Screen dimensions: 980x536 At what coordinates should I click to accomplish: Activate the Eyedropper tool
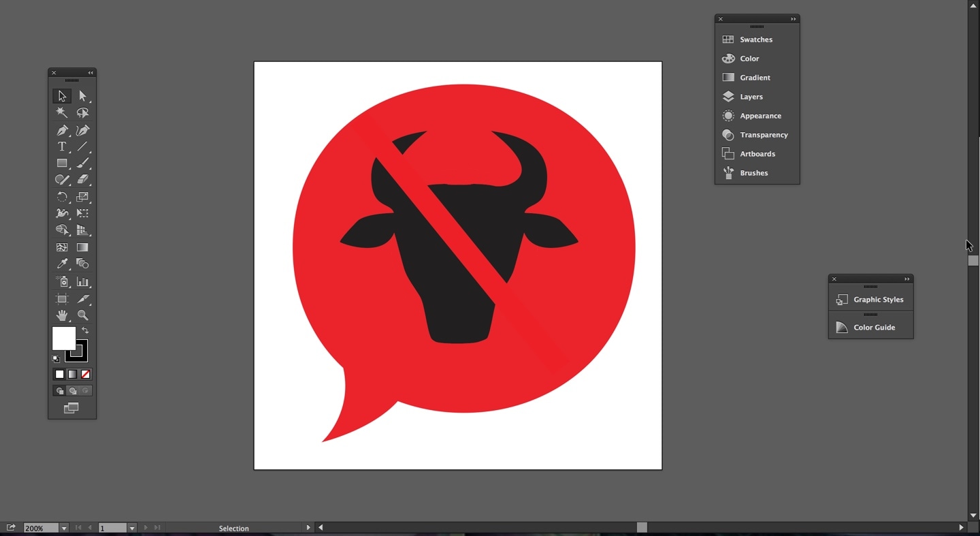tap(62, 264)
